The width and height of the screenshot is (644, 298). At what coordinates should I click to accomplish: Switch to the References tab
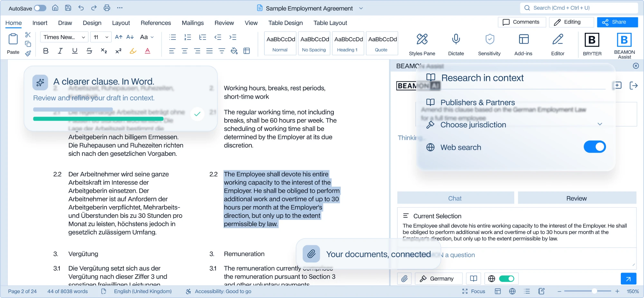tap(156, 23)
